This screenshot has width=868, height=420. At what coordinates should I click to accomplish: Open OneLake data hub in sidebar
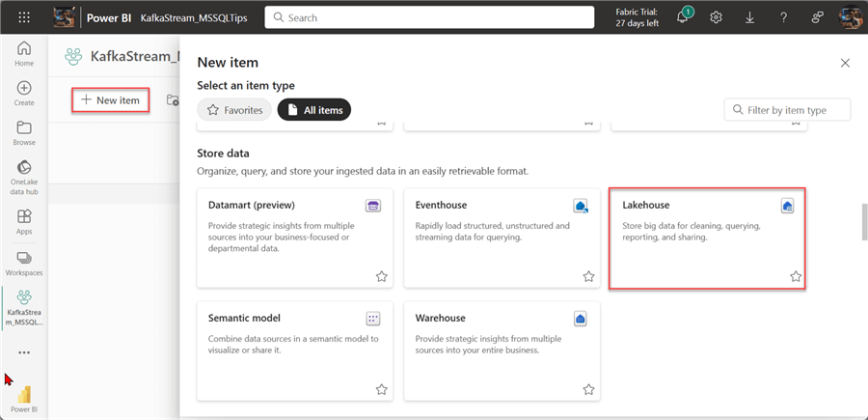coord(24,174)
